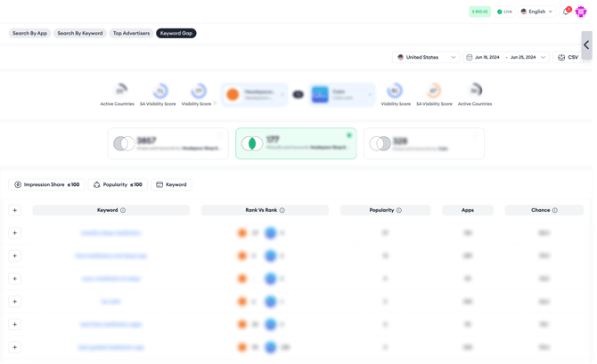The height and width of the screenshot is (364, 597).
Task: Open the notifications bell icon
Action: pos(566,12)
